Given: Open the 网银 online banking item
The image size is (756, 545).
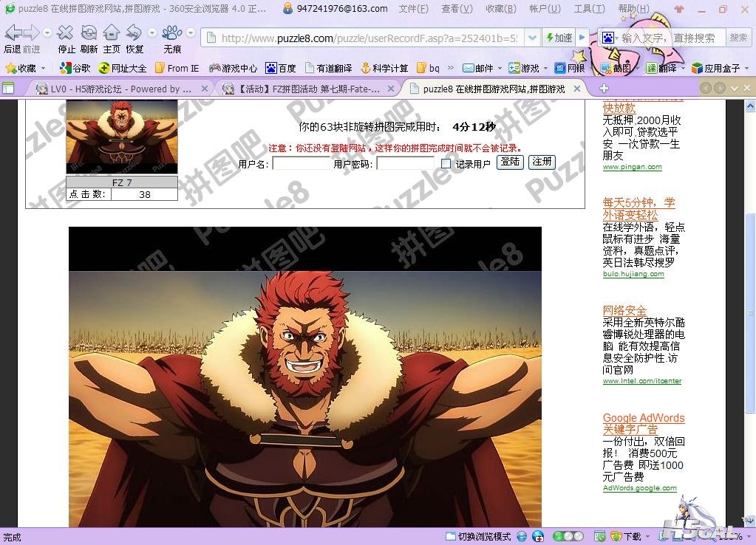Looking at the screenshot, I should pyautogui.click(x=570, y=69).
